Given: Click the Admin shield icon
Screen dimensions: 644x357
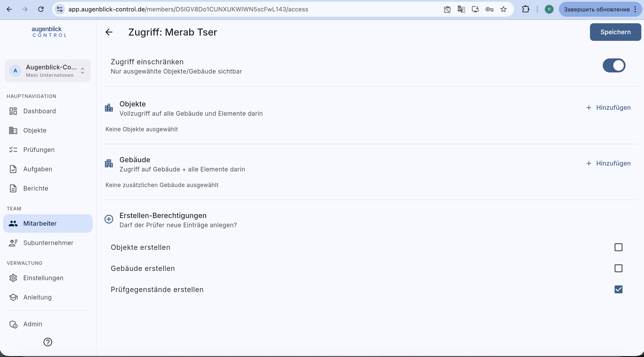Looking at the screenshot, I should [x=13, y=324].
